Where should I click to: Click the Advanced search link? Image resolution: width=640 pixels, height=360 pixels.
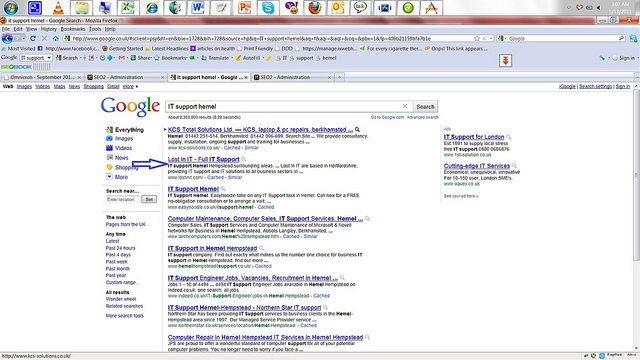coord(422,117)
